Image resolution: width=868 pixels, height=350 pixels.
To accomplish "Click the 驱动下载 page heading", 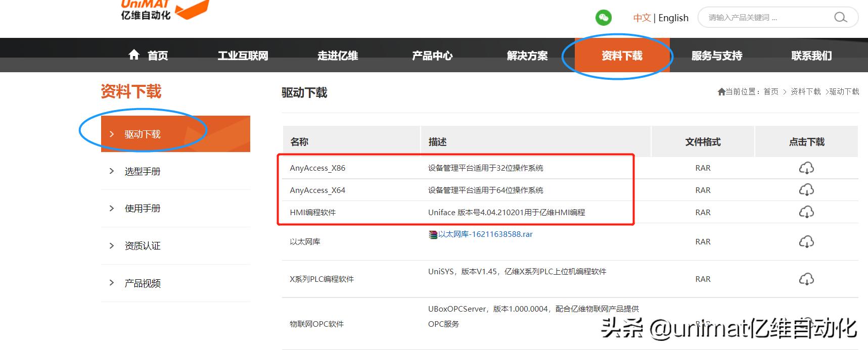I will [304, 92].
